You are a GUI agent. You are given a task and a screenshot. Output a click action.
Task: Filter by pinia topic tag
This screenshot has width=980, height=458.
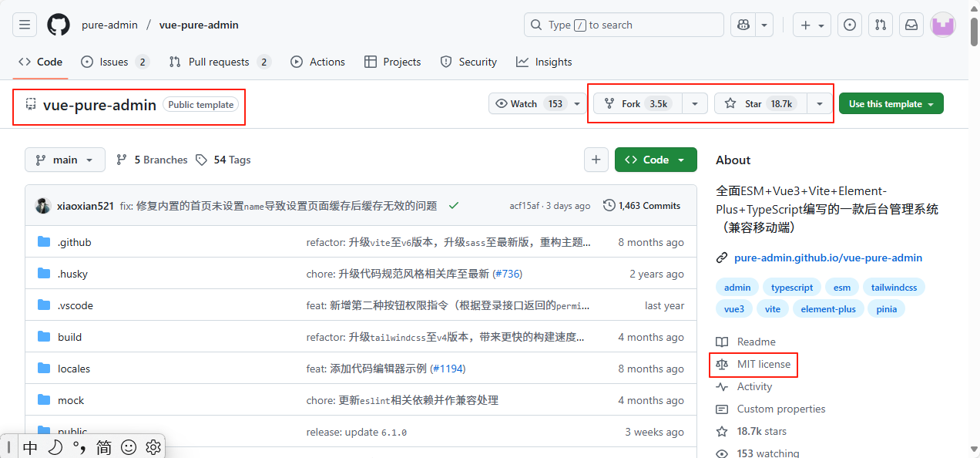887,308
